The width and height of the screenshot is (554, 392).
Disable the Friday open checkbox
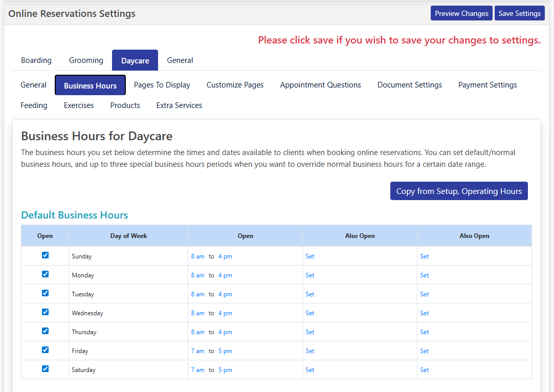pos(45,350)
